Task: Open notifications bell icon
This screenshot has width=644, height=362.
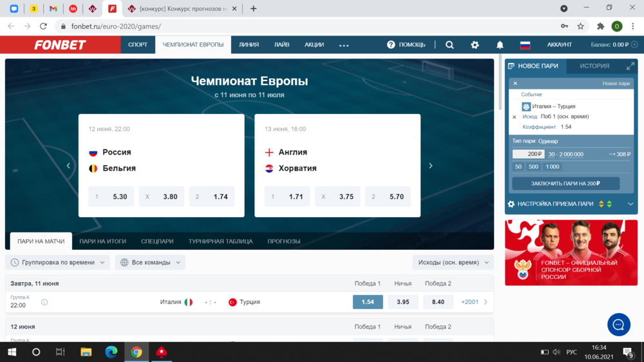Action: (500, 45)
